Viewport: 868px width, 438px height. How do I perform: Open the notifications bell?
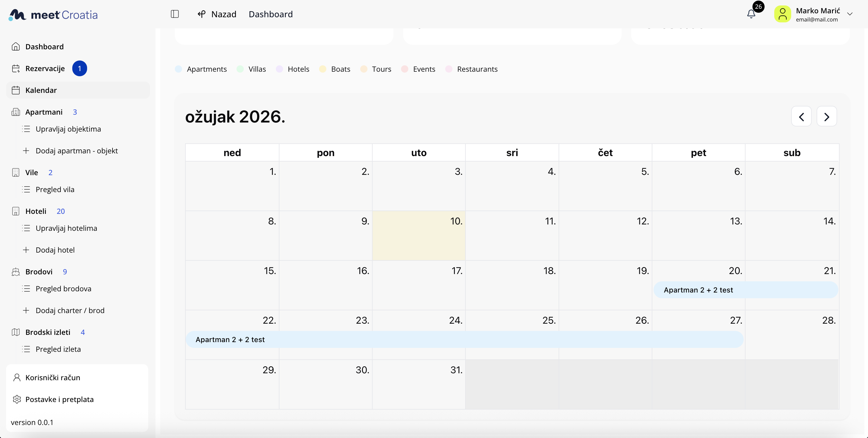click(x=751, y=14)
